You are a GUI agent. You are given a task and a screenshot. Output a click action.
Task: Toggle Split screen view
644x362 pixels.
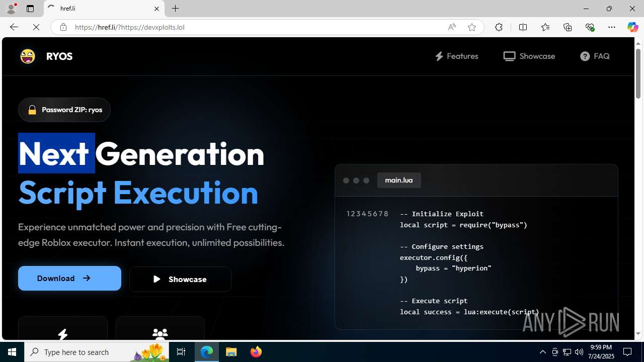pyautogui.click(x=523, y=27)
